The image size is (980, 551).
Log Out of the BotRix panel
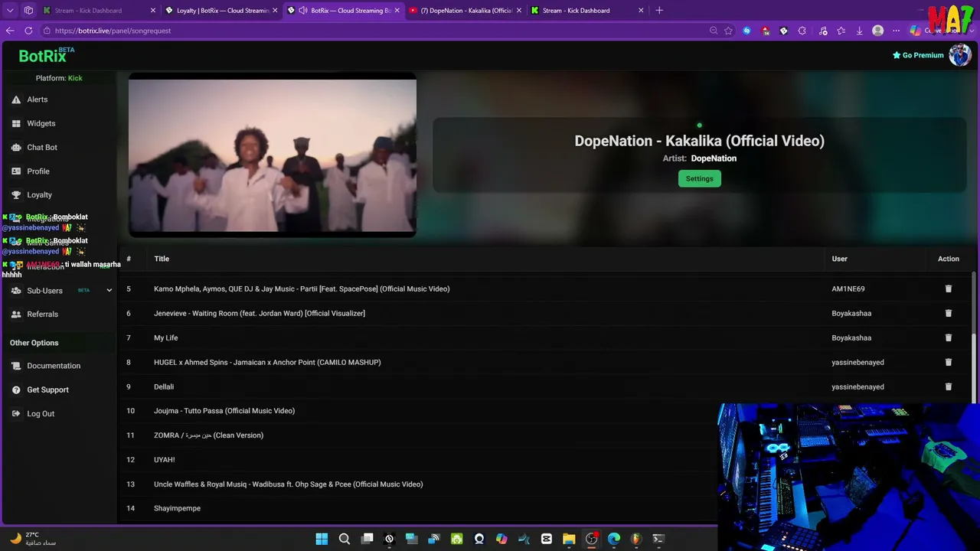41,413
